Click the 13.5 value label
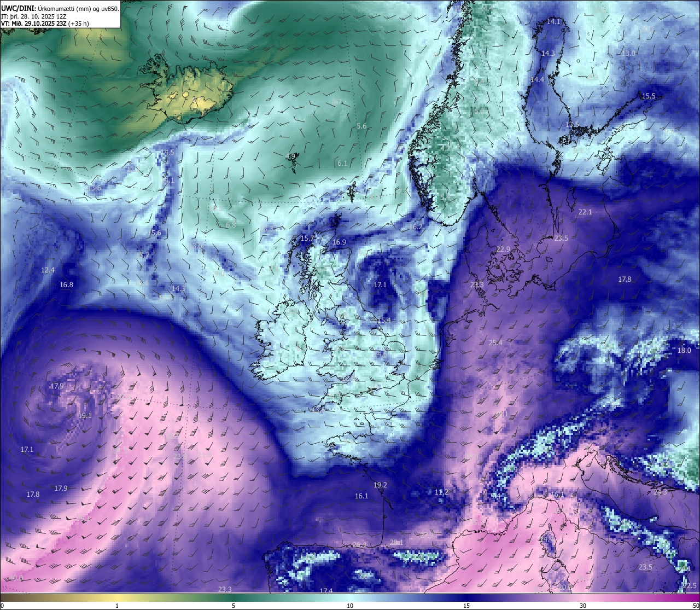700x610 pixels. pyautogui.click(x=572, y=125)
